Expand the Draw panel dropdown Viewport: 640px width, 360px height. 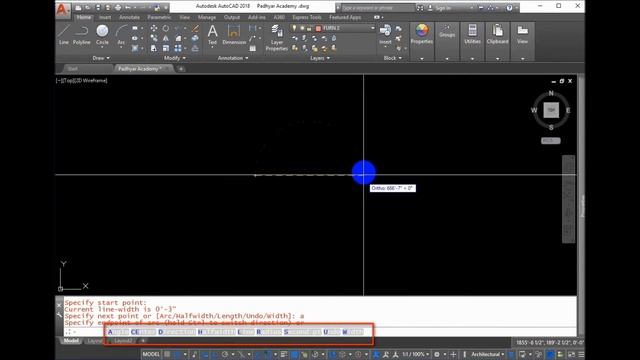pyautogui.click(x=101, y=58)
